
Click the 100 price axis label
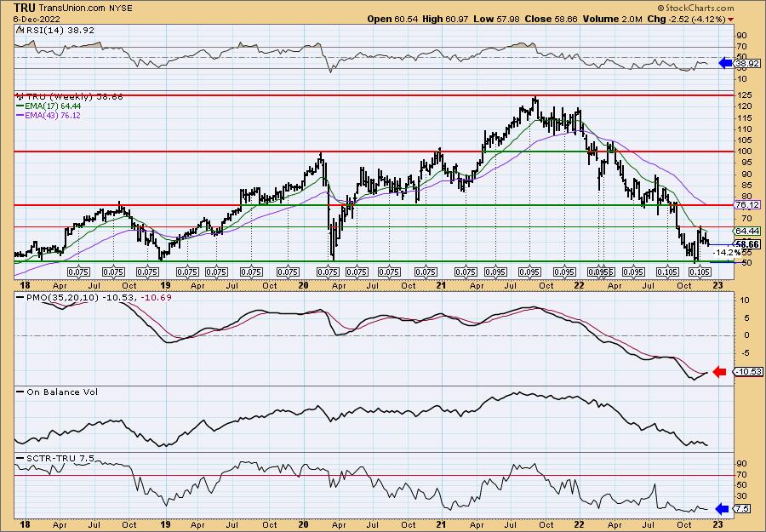pyautogui.click(x=744, y=152)
